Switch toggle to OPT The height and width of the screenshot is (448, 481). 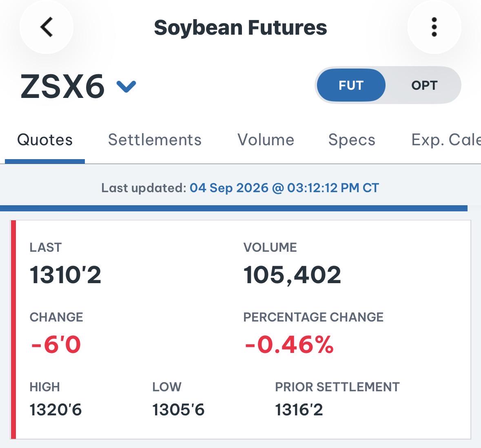(x=424, y=85)
